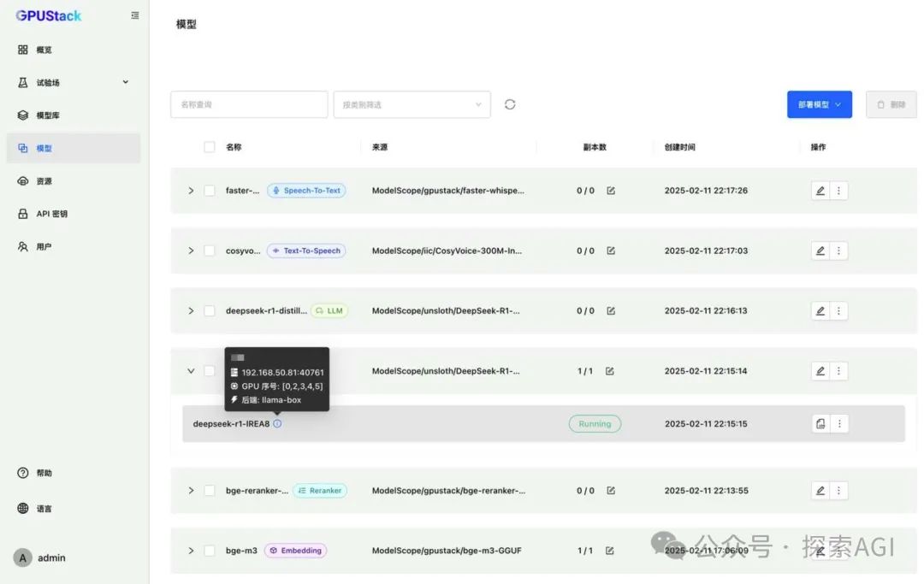The height and width of the screenshot is (584, 924).
Task: View logs icon on deepseek-r1-IREA8 instance row
Action: click(820, 422)
